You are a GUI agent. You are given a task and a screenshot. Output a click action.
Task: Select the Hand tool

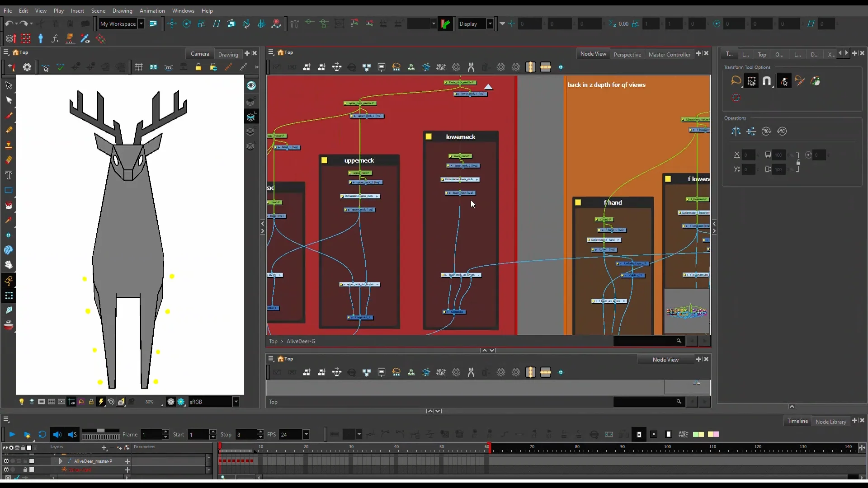[9, 265]
